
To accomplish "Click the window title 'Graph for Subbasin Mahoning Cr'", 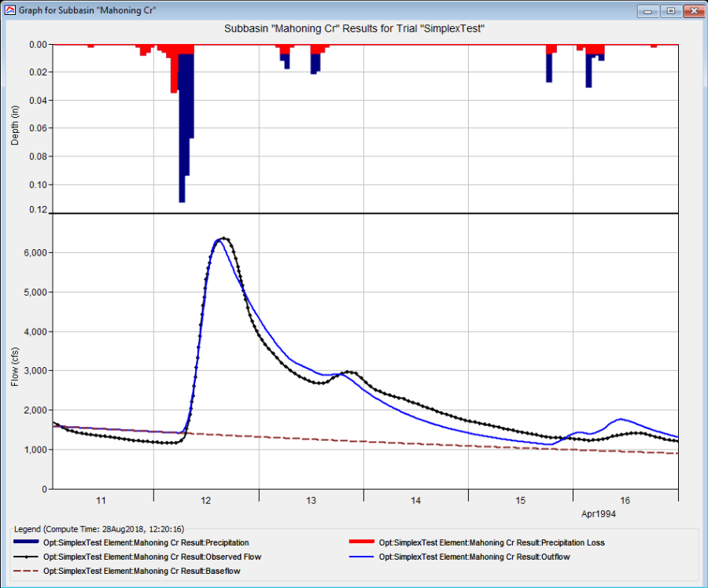I will pyautogui.click(x=87, y=10).
